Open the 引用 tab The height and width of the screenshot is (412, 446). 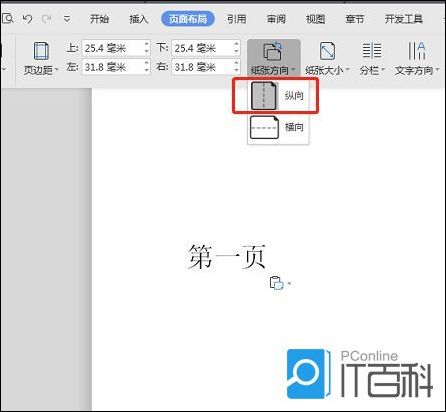click(x=237, y=19)
